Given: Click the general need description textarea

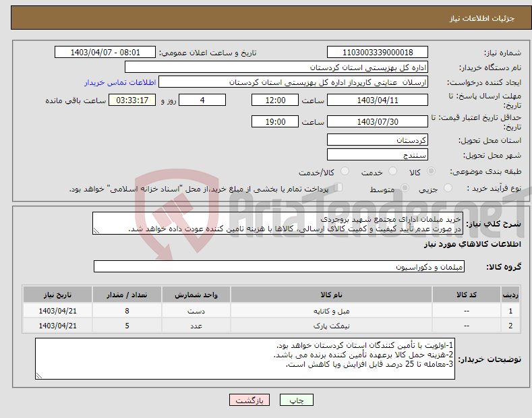Looking at the screenshot, I should point(278,224).
